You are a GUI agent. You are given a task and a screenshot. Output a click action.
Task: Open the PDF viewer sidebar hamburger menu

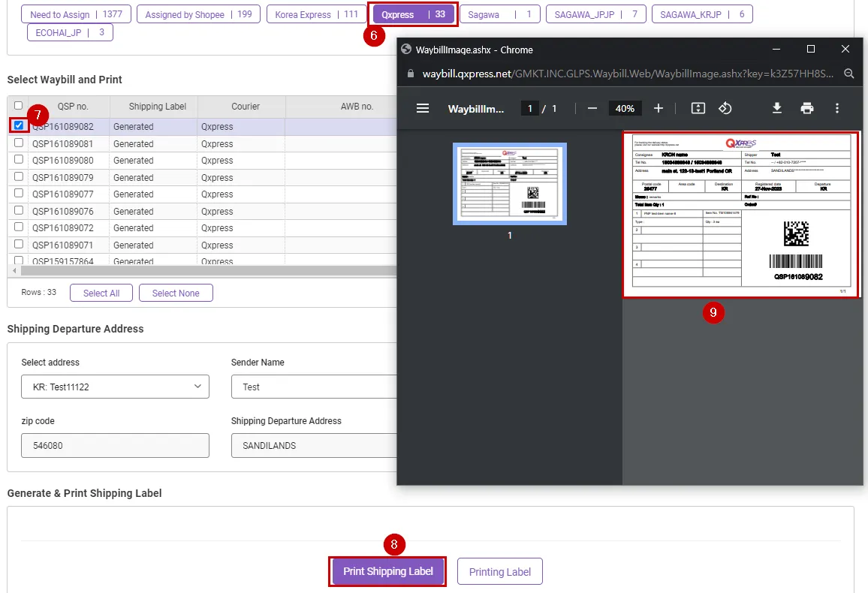pos(423,108)
